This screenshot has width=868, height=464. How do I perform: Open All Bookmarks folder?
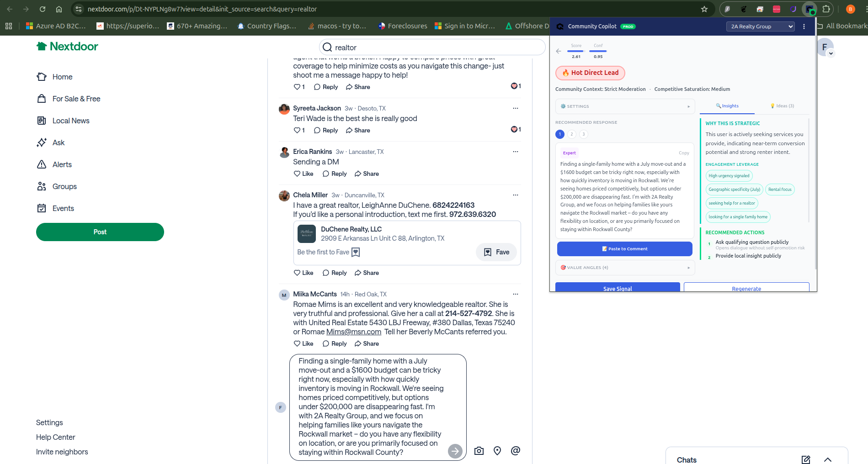tap(842, 26)
